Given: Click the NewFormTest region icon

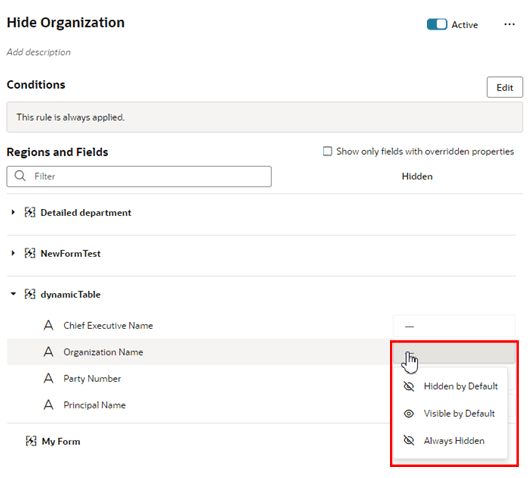Looking at the screenshot, I should pyautogui.click(x=30, y=253).
